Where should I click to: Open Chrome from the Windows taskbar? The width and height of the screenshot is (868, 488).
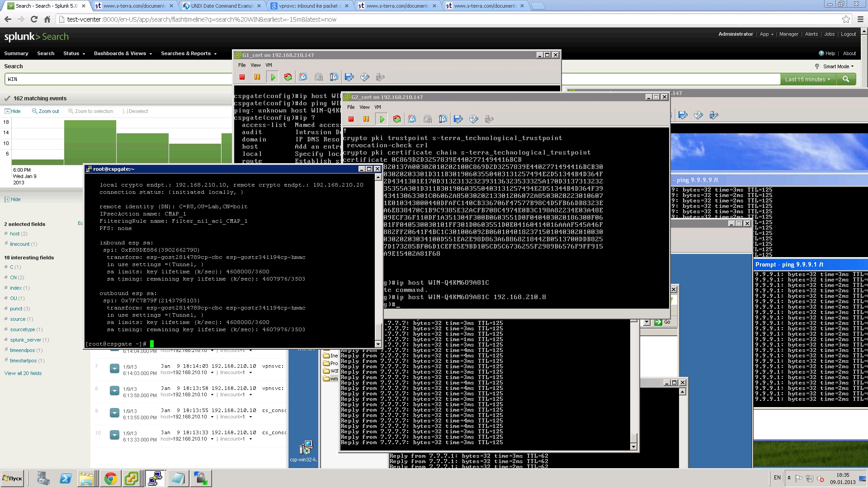110,478
